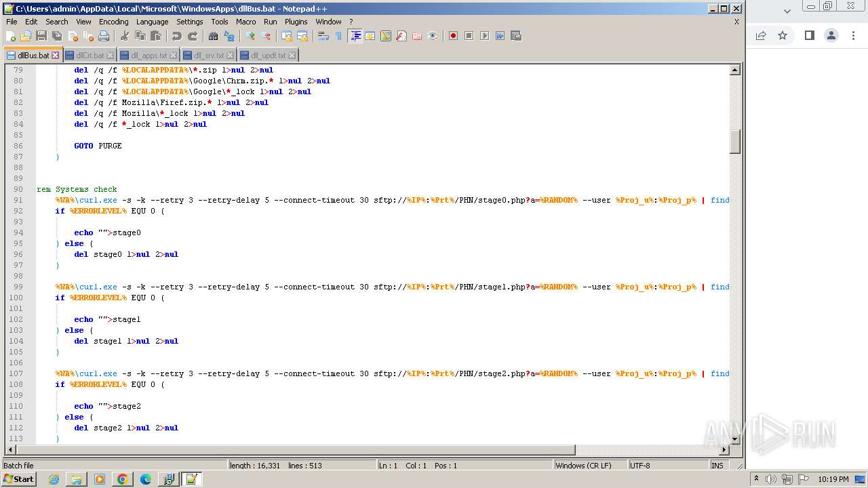Save the current file using the Save icon
Image resolution: width=868 pixels, height=488 pixels.
41,36
